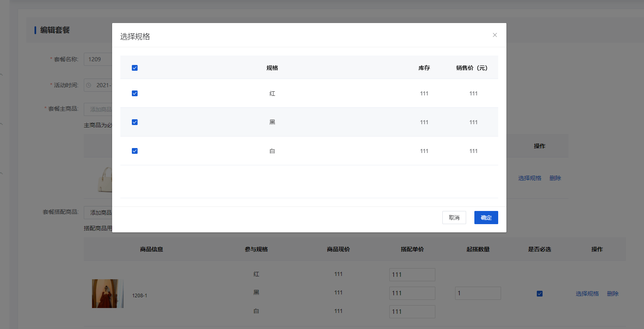This screenshot has width=644, height=329.
Task: Toggle the select-all checkbox in the 规格 header
Action: click(135, 68)
